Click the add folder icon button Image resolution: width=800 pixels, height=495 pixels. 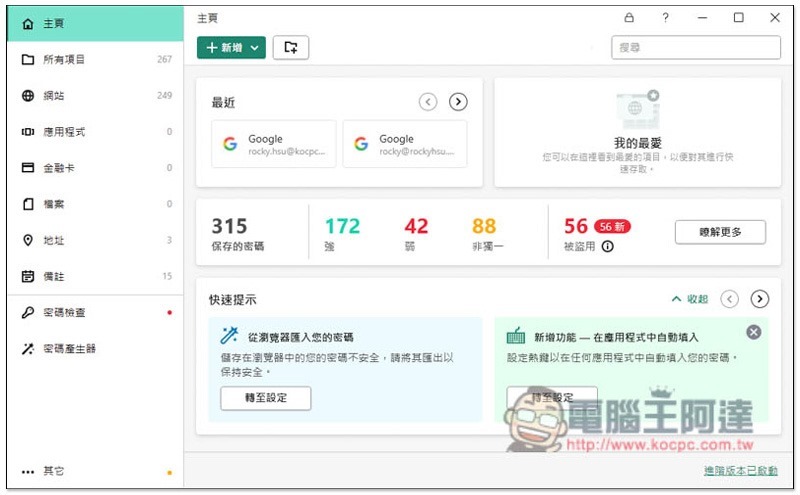click(291, 47)
